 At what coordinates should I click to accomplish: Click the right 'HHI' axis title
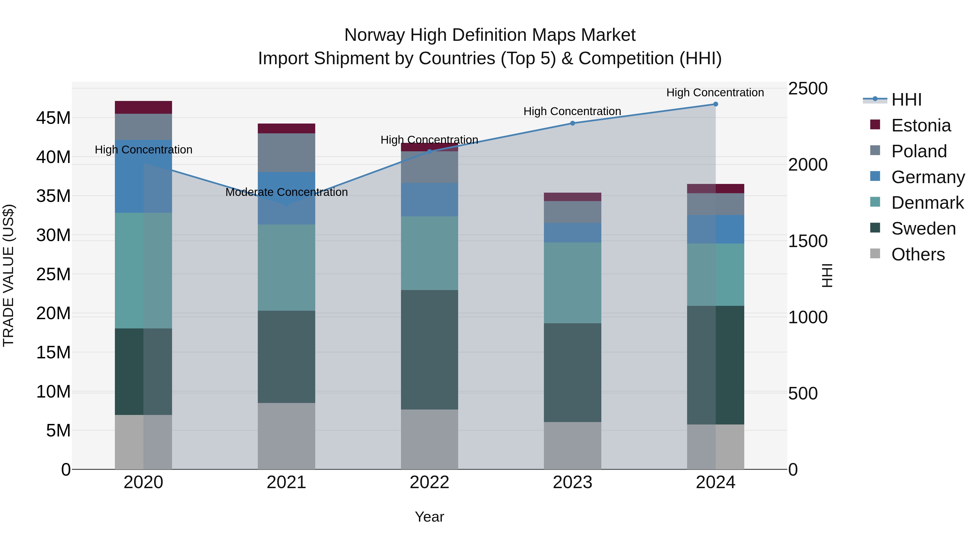coord(827,275)
